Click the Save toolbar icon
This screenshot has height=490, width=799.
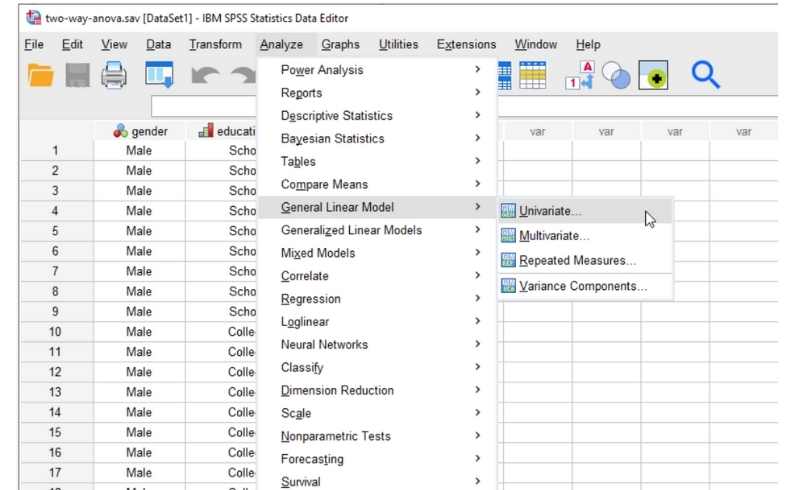pyautogui.click(x=77, y=75)
